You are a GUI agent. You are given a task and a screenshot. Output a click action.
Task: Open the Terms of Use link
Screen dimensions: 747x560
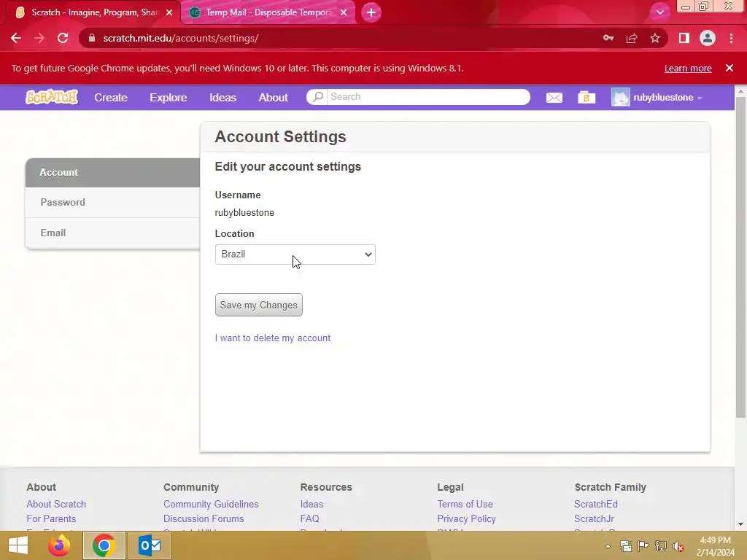[x=465, y=504]
